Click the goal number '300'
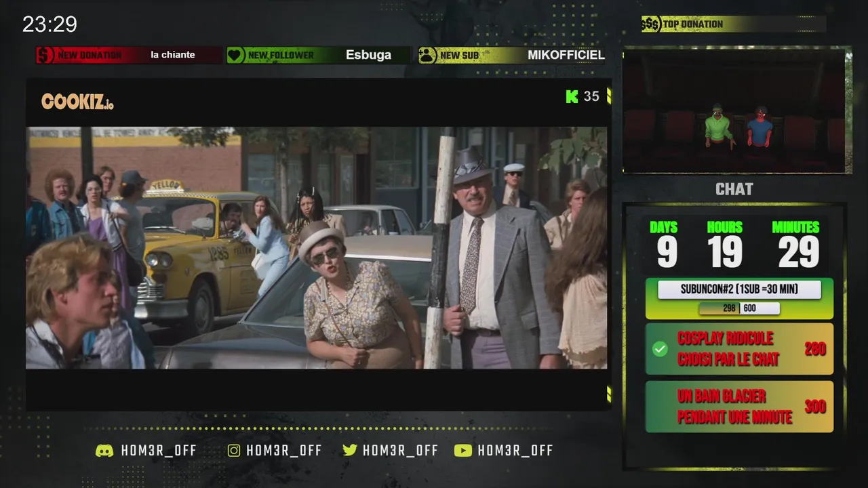Viewport: 868px width, 488px height. click(815, 407)
